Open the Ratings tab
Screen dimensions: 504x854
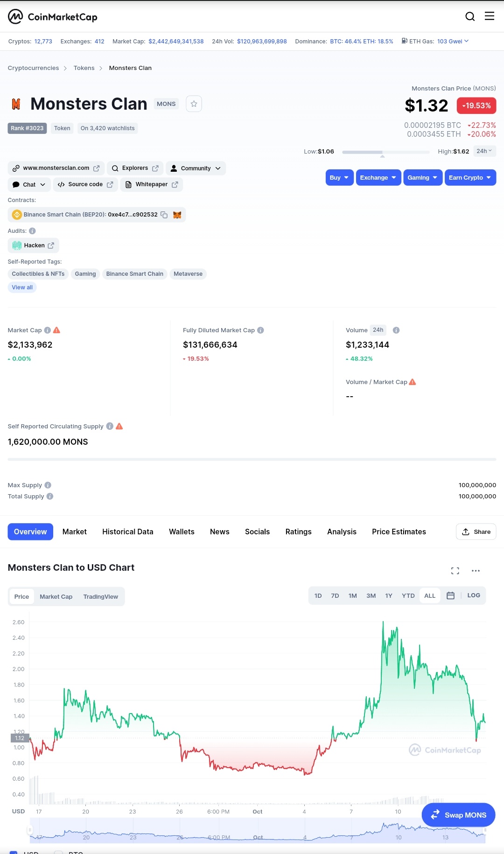tap(299, 532)
